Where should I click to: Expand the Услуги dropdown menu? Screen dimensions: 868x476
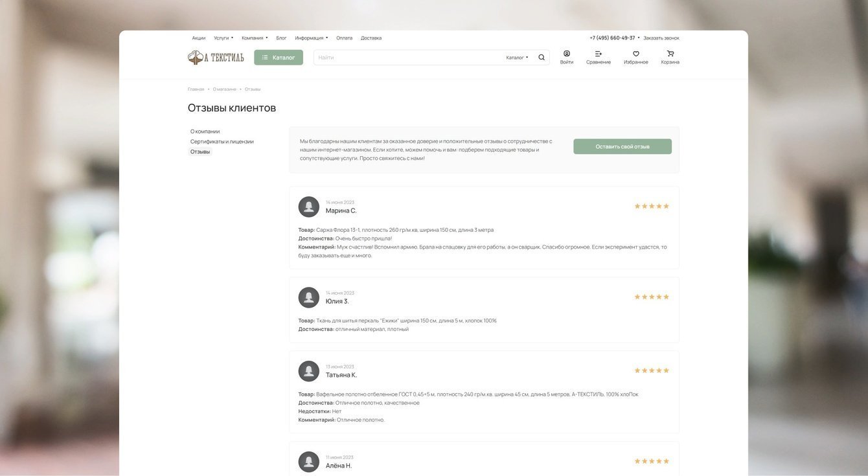point(223,38)
